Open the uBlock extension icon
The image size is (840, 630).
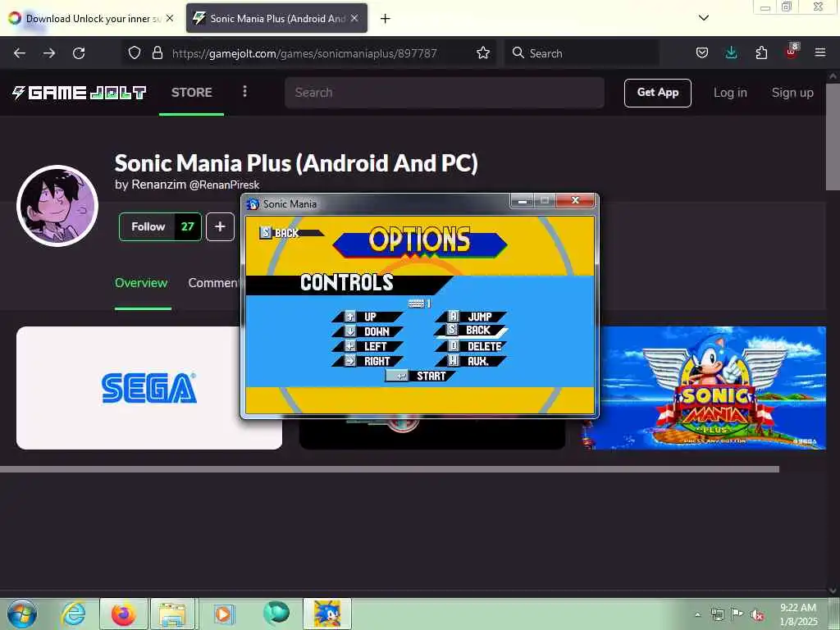pyautogui.click(x=792, y=52)
